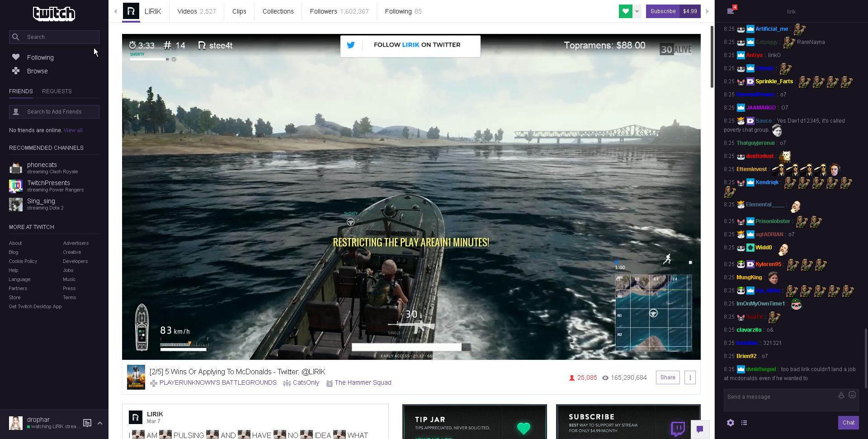Click the chat scrollbar
The width and height of the screenshot is (868, 439).
[x=866, y=358]
